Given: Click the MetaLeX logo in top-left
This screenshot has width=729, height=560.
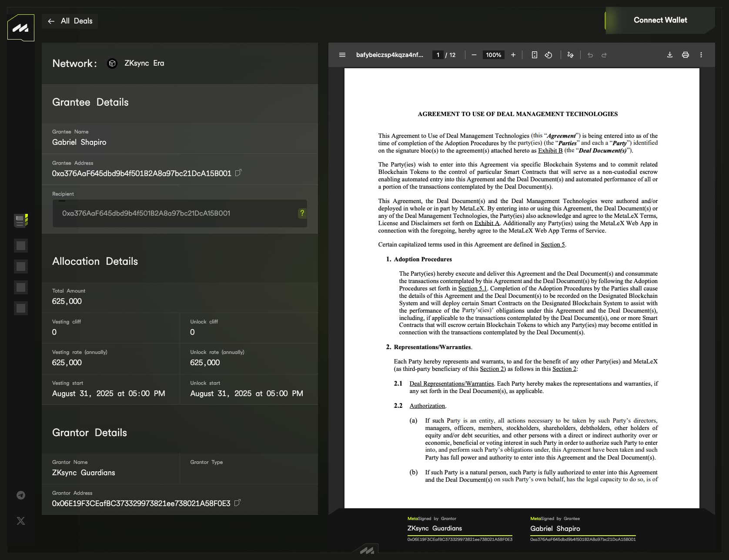Looking at the screenshot, I should (20, 28).
